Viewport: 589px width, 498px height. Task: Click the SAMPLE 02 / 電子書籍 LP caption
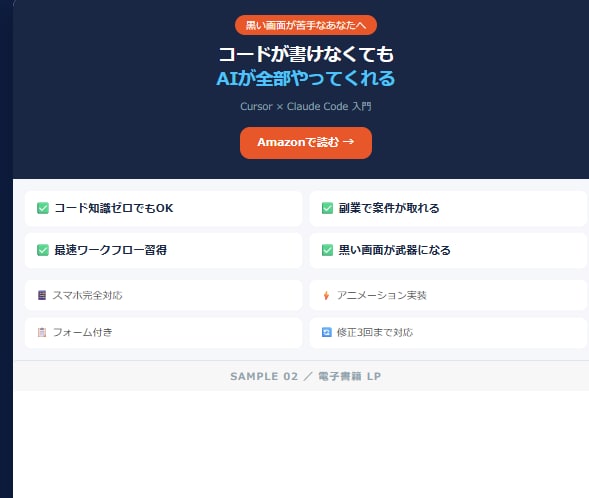tap(306, 376)
